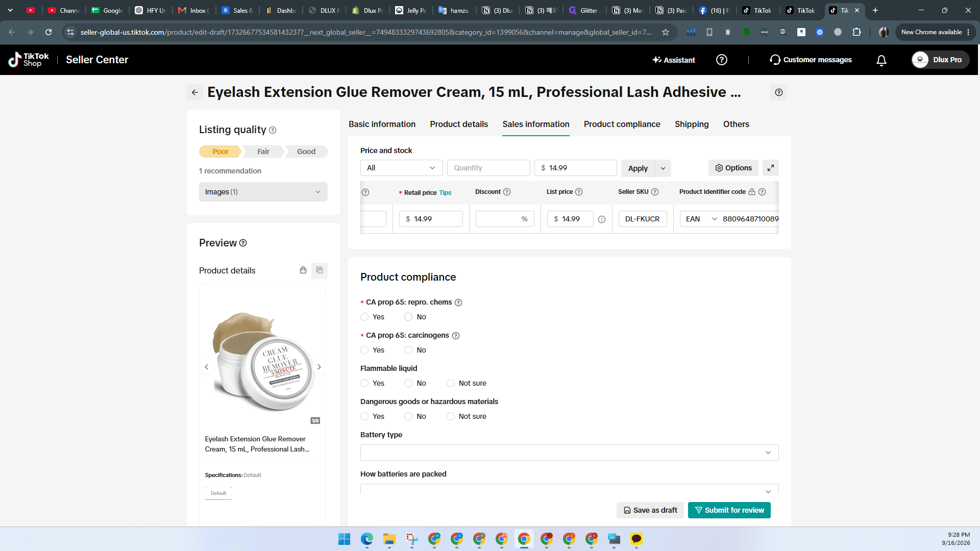
Task: Click List price help icon
Action: [579, 192]
